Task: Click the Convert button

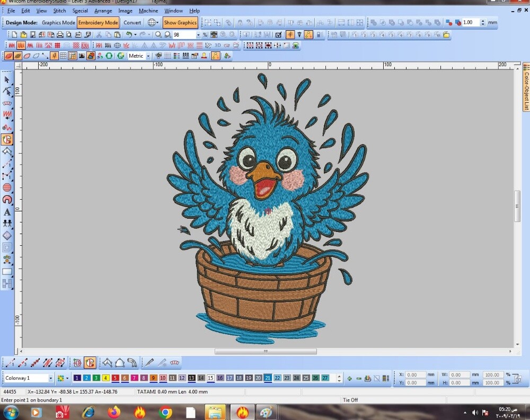Action: tap(132, 23)
